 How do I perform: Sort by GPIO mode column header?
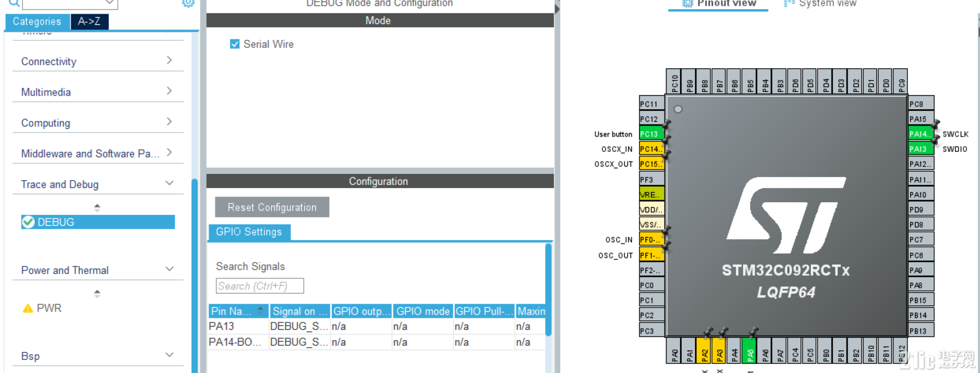(423, 311)
